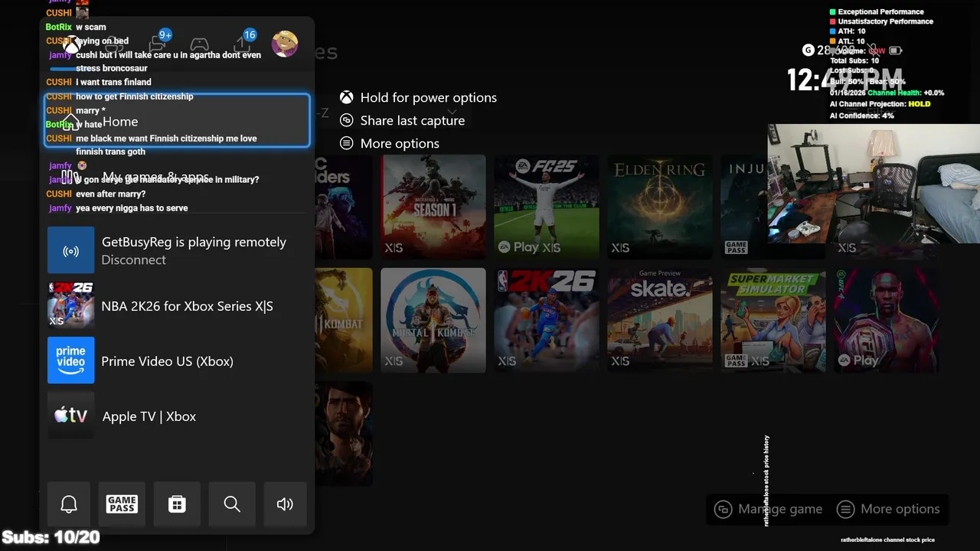Open the notifications bell icon

click(x=69, y=504)
